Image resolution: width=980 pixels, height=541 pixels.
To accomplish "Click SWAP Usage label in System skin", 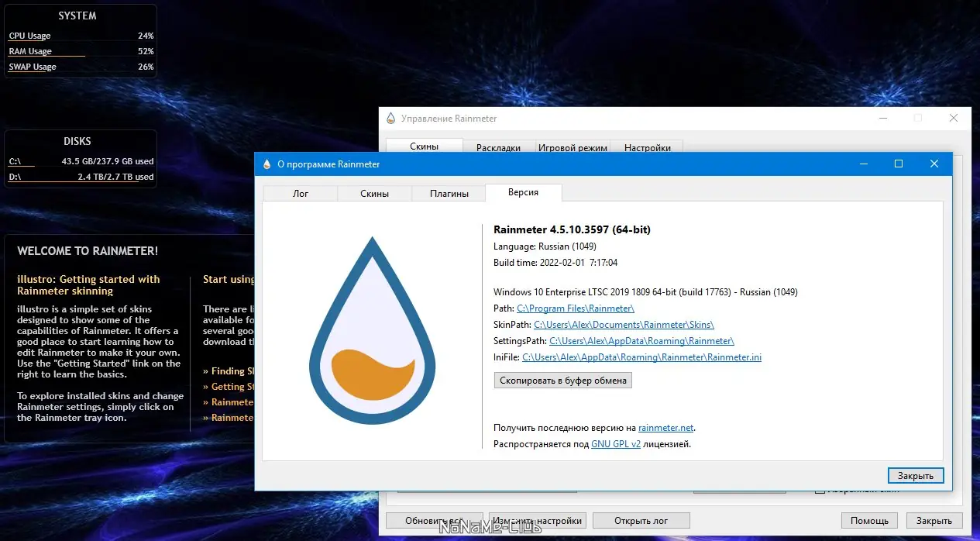I will [x=33, y=67].
